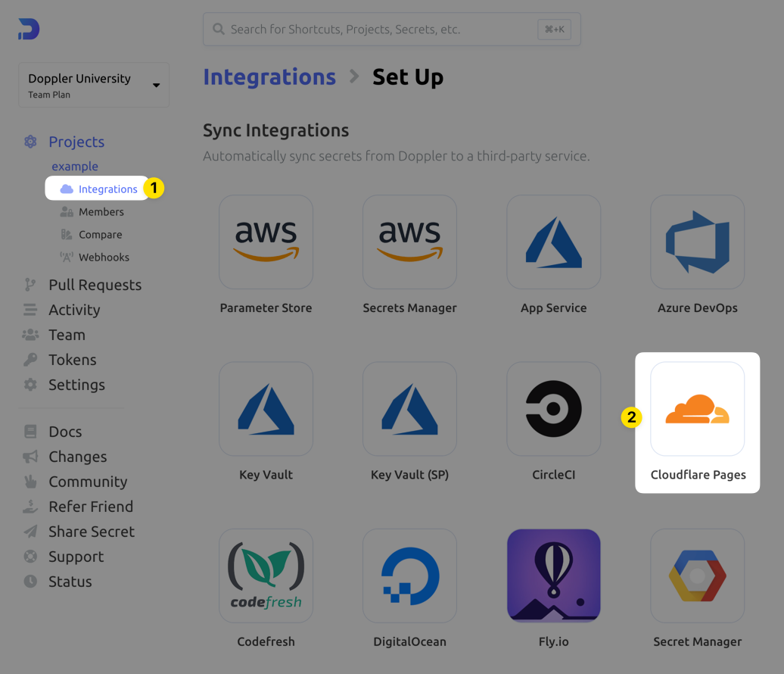The image size is (784, 674).
Task: Click the Refer Friend hand-dollar icon
Action: tap(30, 507)
